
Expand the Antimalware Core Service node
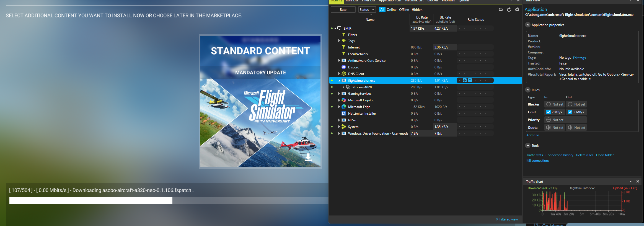click(x=339, y=61)
